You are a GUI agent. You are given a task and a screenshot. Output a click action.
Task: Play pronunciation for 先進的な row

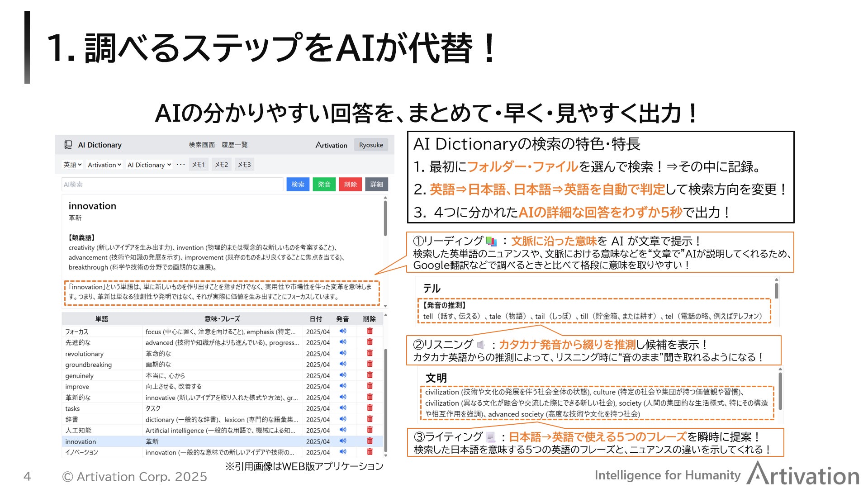click(x=343, y=342)
